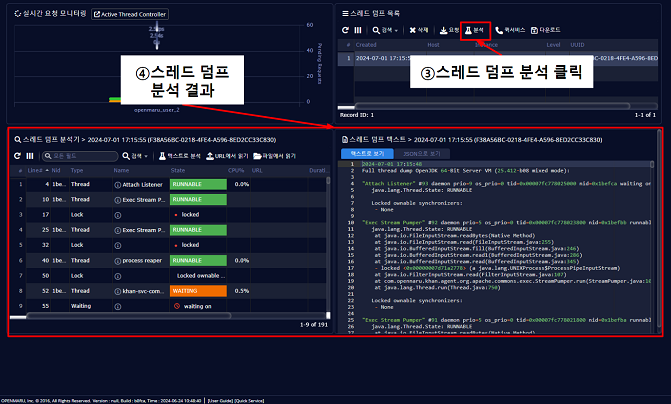Sort the analyzer table by Line# column header
Screen dimensions: 671x404
35,171
